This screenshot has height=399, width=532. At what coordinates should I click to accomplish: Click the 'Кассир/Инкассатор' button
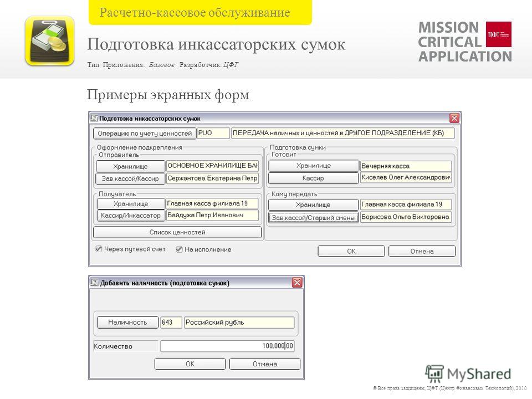click(x=131, y=216)
